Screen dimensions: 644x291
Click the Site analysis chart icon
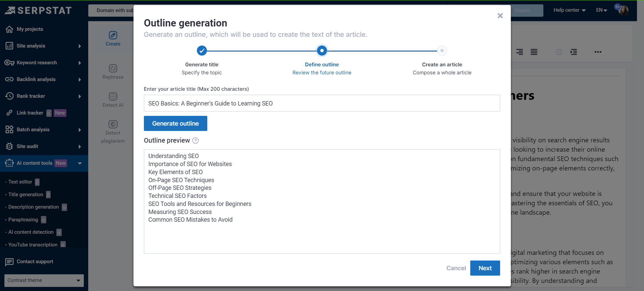9,46
